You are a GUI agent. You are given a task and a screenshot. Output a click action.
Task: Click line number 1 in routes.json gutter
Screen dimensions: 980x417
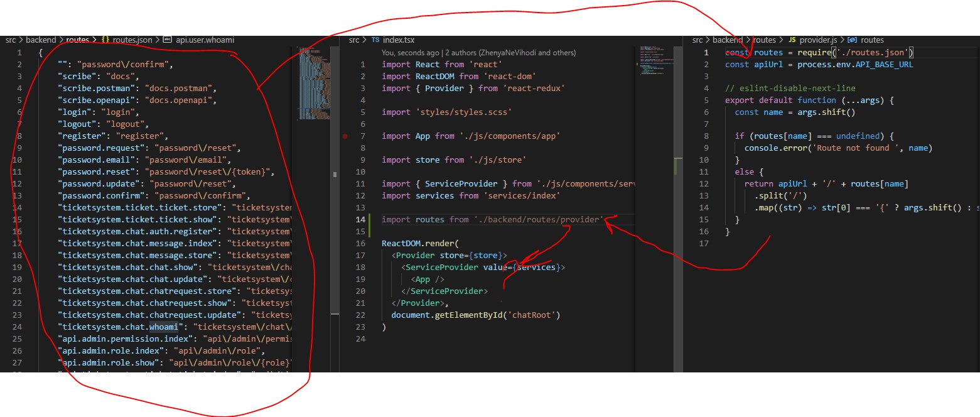(x=20, y=53)
